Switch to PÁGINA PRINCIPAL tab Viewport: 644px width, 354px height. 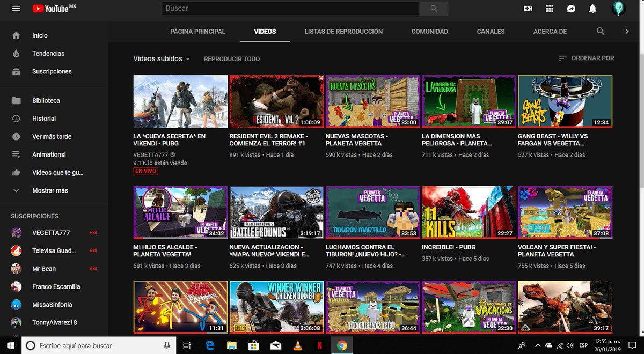(197, 32)
